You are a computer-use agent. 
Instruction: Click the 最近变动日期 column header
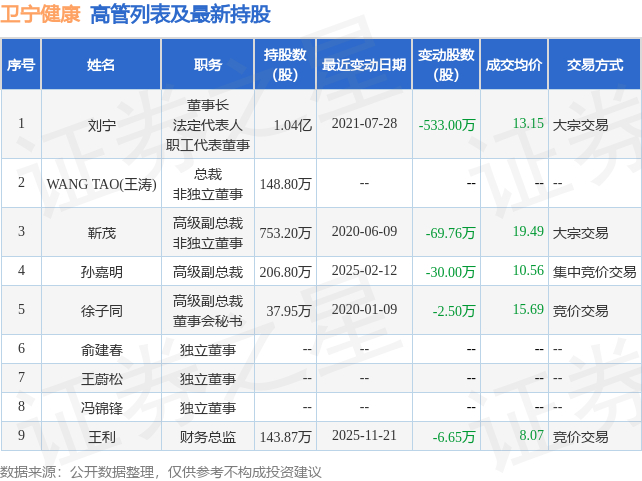(364, 65)
